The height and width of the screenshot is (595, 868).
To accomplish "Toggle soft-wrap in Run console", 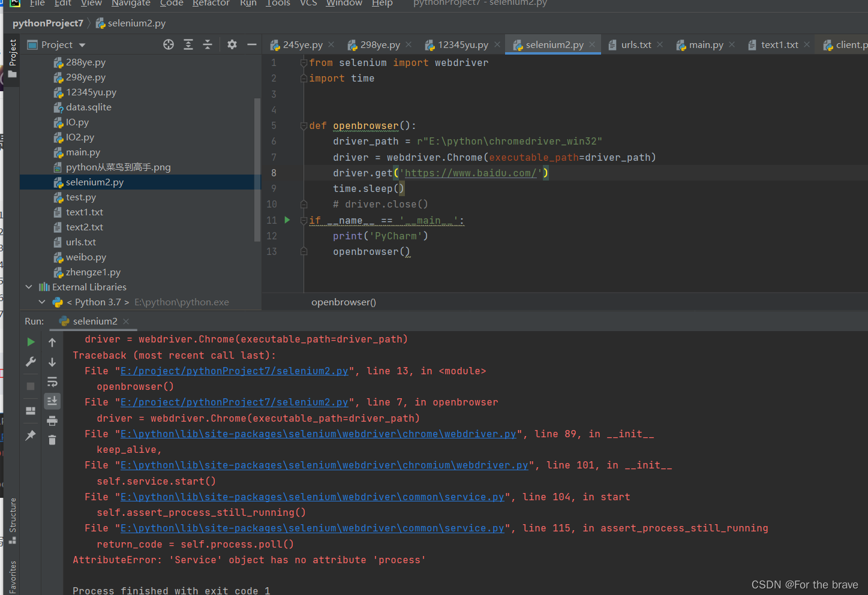I will point(52,381).
